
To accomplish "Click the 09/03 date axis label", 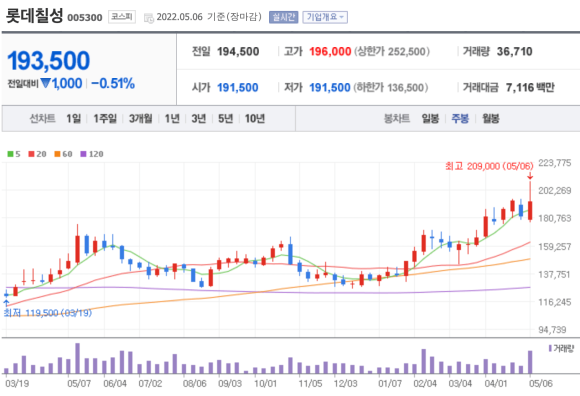I will 230,383.
